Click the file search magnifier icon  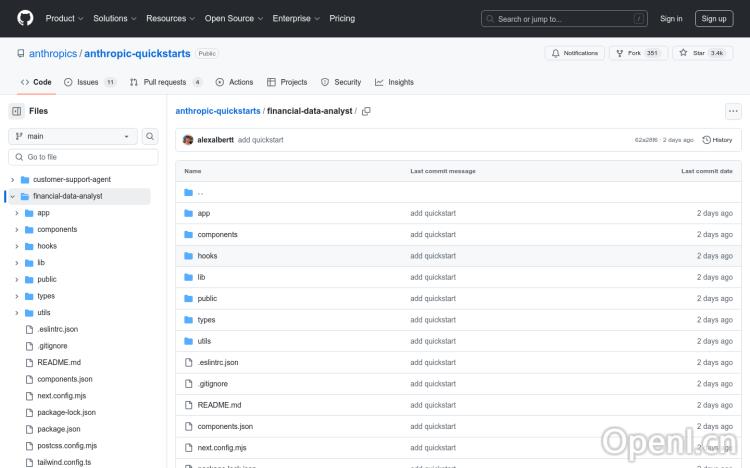150,136
